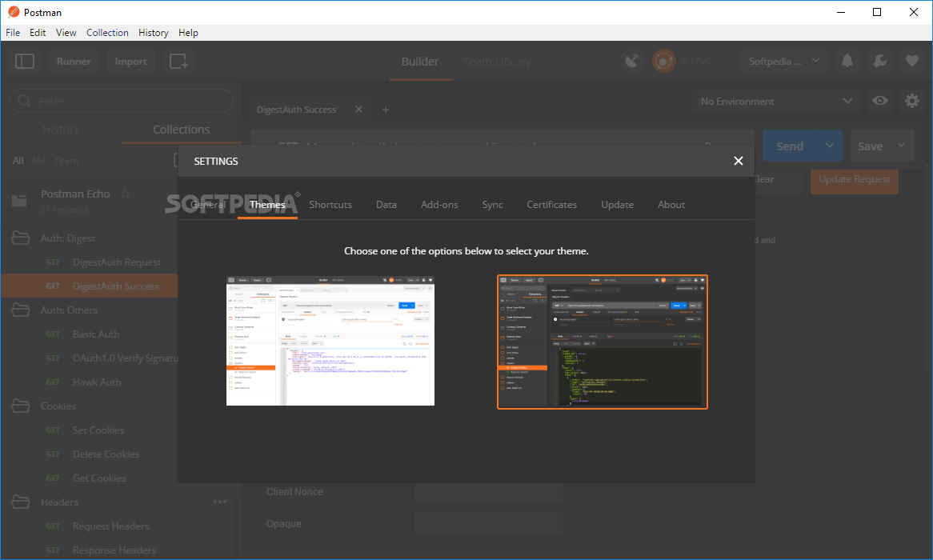Screen dimensions: 933x560
Task: Expand the Auth: Digest folder
Action: pyautogui.click(x=68, y=238)
